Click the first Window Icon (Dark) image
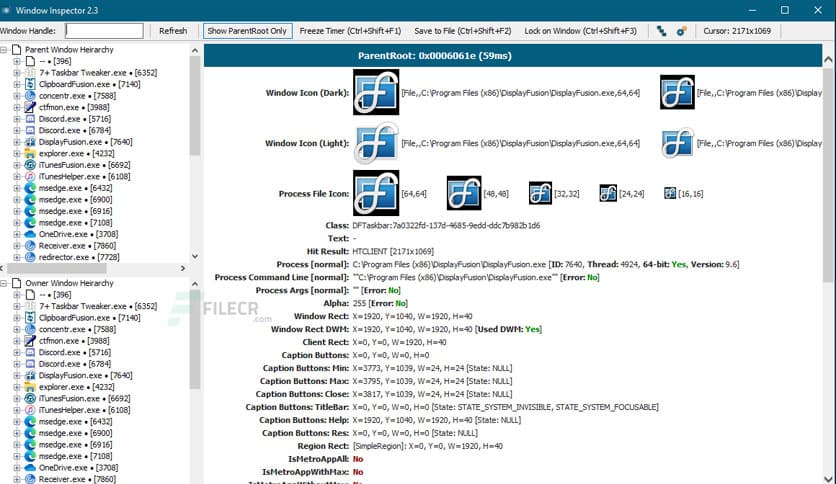 [x=376, y=92]
